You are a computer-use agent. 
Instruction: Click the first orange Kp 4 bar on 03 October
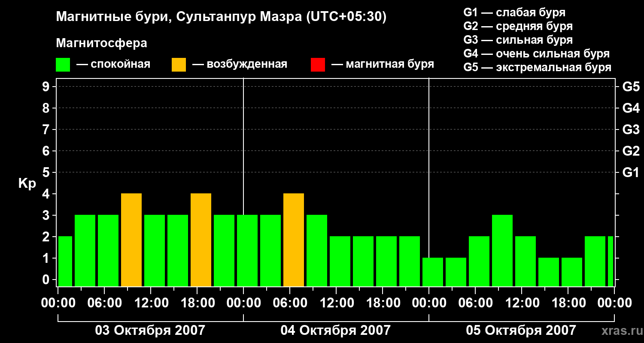pyautogui.click(x=131, y=240)
